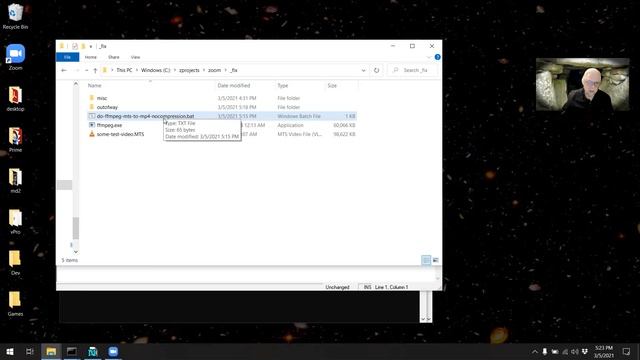The height and width of the screenshot is (360, 640).
Task: Click the tray battery icon
Action: click(x=555, y=351)
